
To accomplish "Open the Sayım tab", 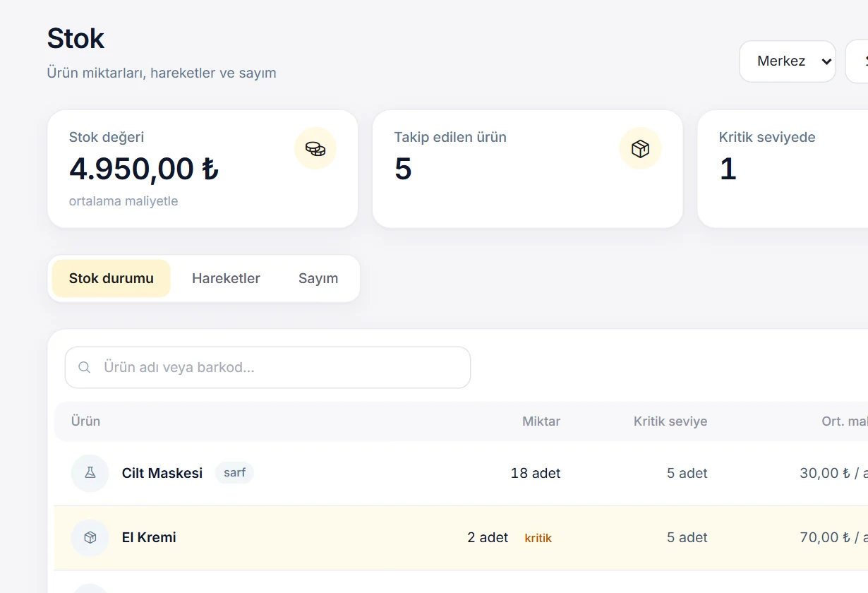I will pos(318,278).
